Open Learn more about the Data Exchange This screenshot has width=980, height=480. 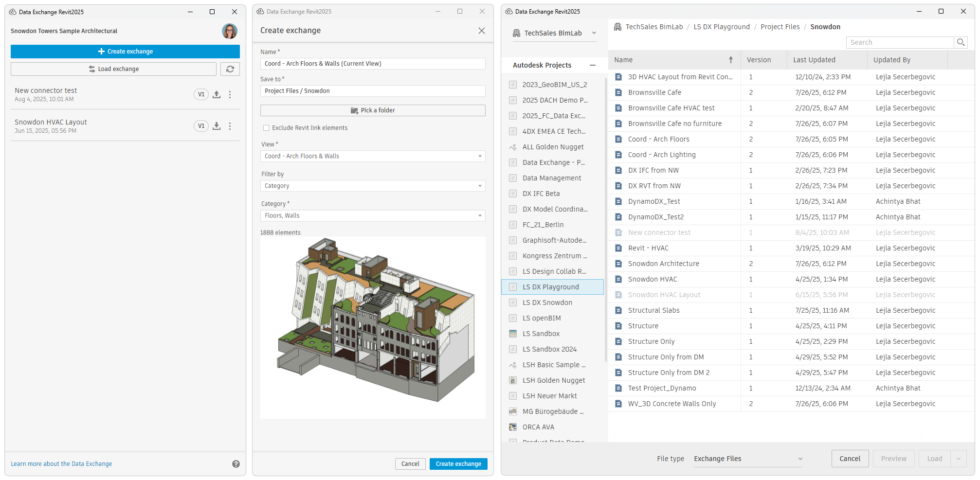[x=61, y=464]
